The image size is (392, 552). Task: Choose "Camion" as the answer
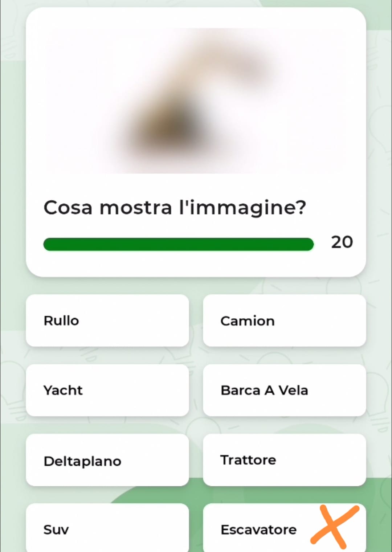(x=284, y=320)
